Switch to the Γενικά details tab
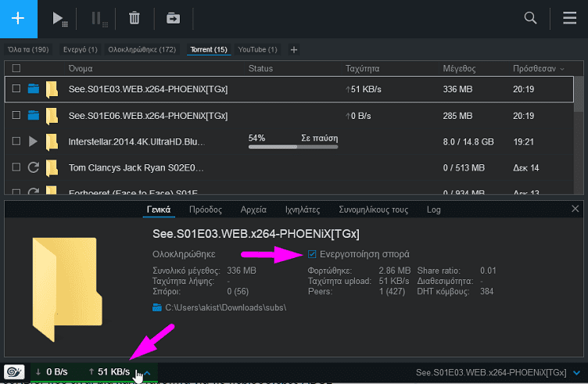The width and height of the screenshot is (588, 384). (x=159, y=210)
